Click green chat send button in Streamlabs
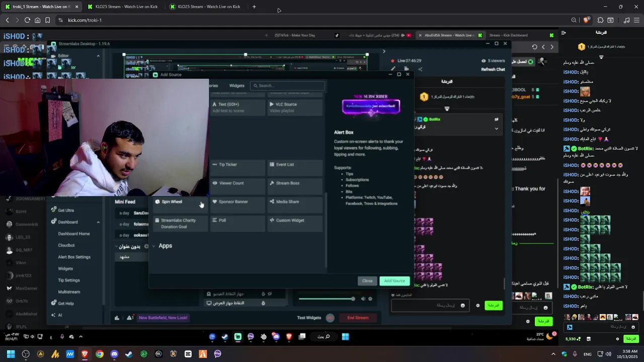The width and height of the screenshot is (644, 362). 493,305
